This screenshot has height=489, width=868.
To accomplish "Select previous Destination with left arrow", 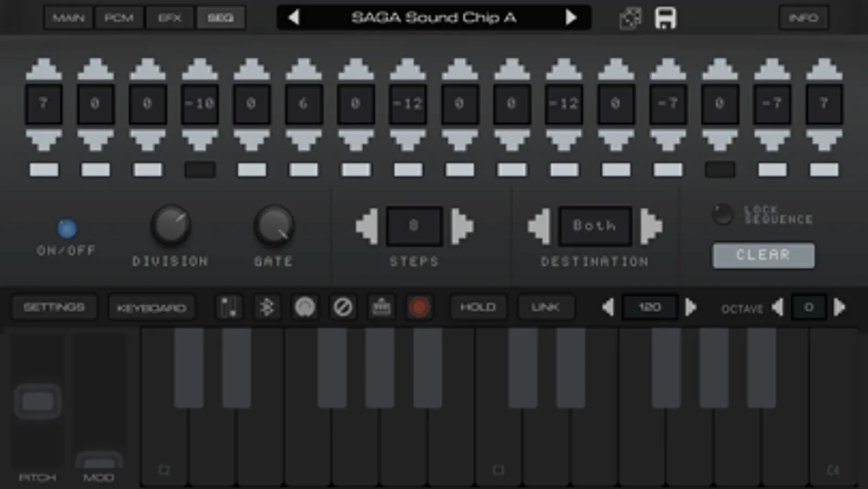I will pyautogui.click(x=539, y=226).
